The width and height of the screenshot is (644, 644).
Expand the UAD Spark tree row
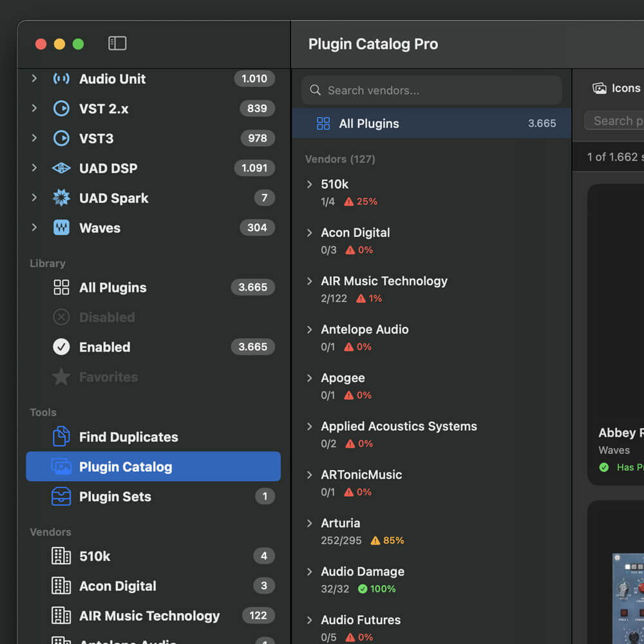tap(35, 198)
